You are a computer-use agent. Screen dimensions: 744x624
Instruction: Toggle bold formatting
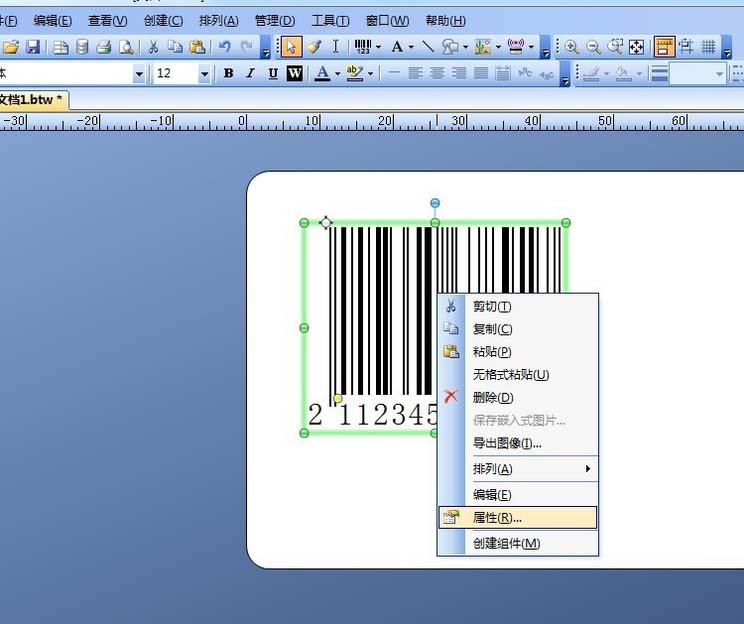point(228,73)
